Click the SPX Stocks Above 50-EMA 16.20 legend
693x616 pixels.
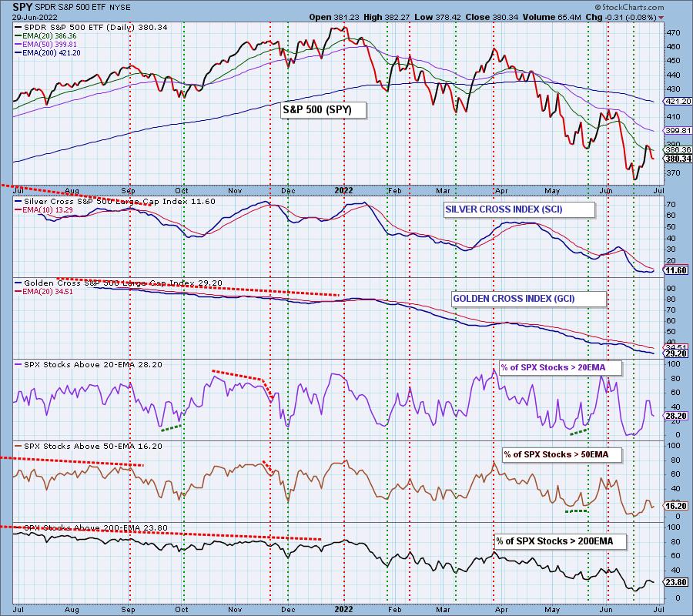[89, 447]
